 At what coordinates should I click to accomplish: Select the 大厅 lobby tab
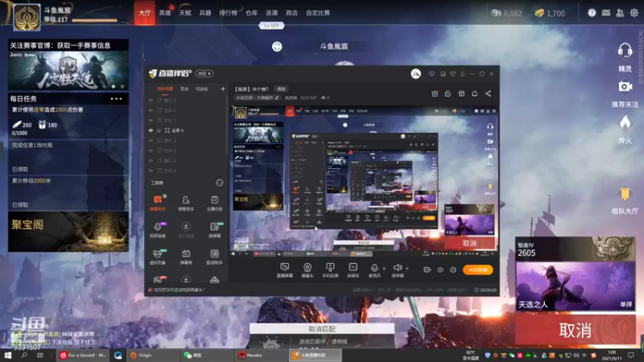click(145, 13)
